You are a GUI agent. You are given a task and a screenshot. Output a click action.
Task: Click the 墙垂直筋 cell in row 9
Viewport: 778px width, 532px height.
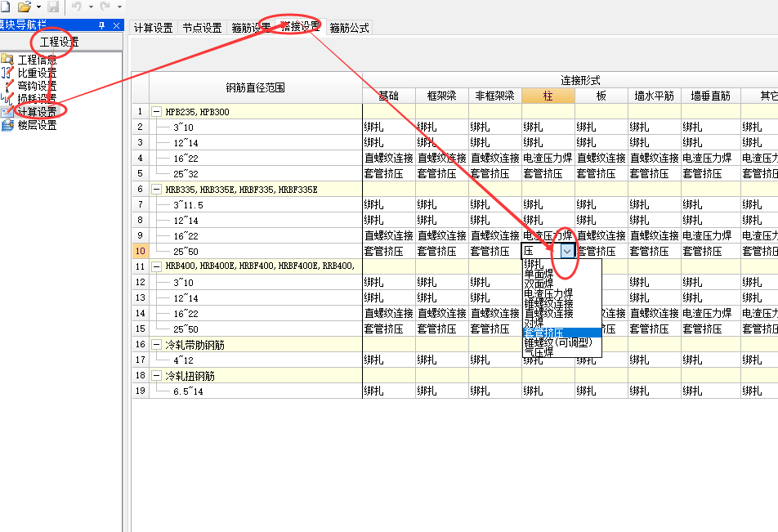coord(711,235)
